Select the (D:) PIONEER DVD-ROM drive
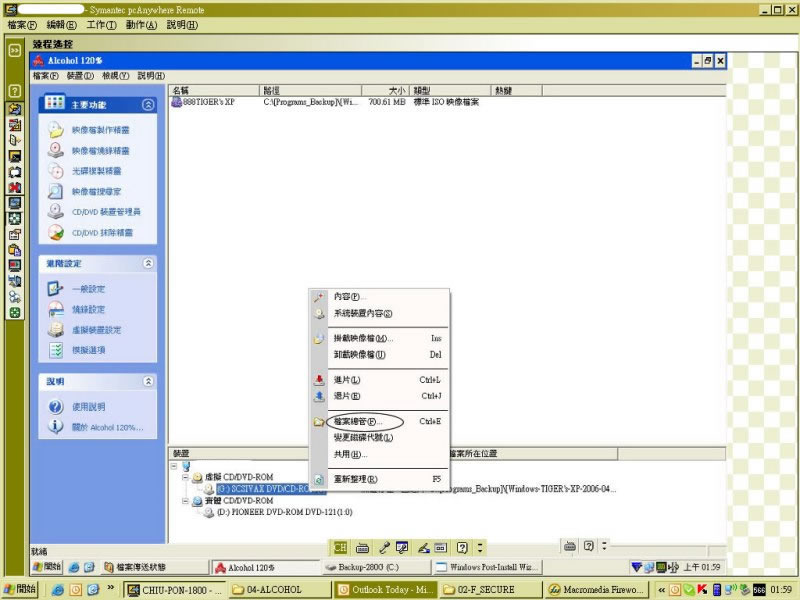This screenshot has height=600, width=800. (x=284, y=512)
